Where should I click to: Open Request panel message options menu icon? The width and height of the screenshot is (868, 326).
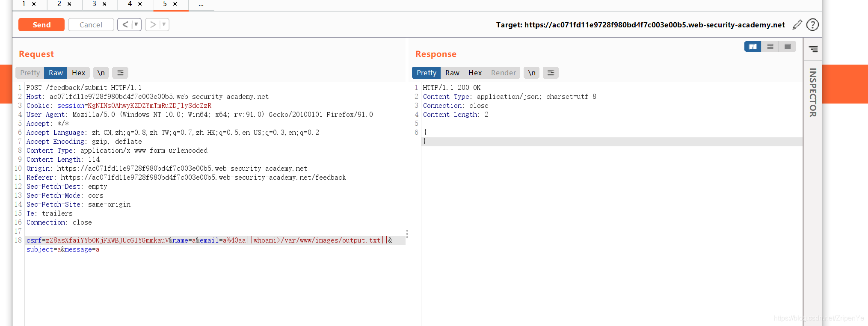pyautogui.click(x=120, y=73)
